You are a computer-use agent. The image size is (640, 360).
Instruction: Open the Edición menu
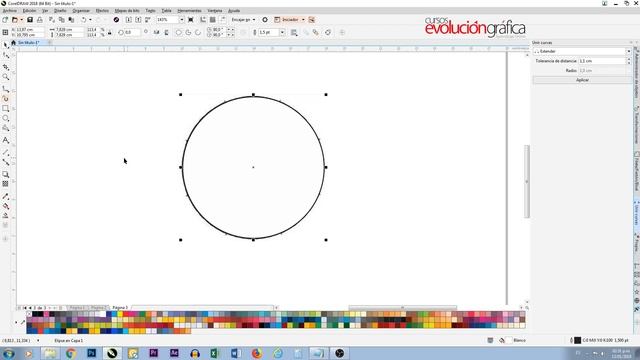pos(29,11)
